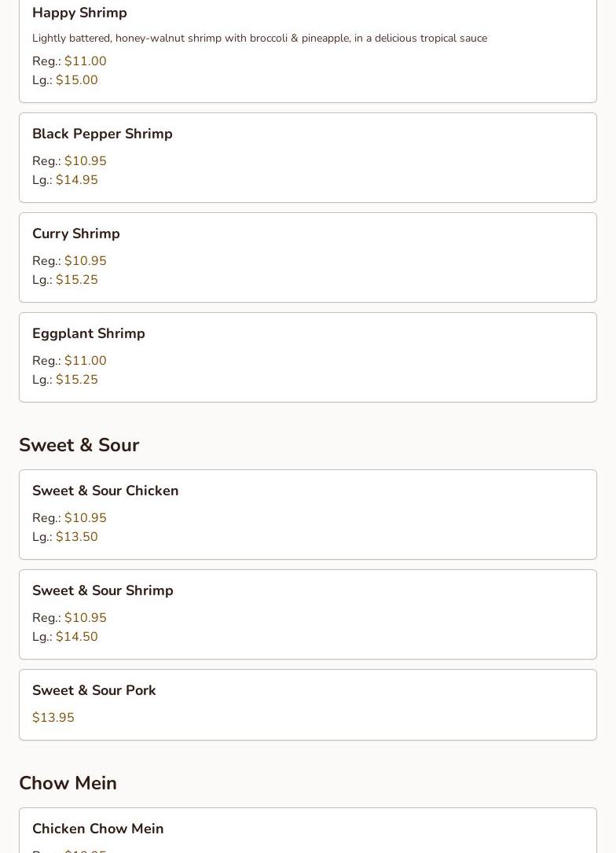Pick Curry Shrimp regular $10.95 price
The height and width of the screenshot is (853, 616).
pos(85,261)
